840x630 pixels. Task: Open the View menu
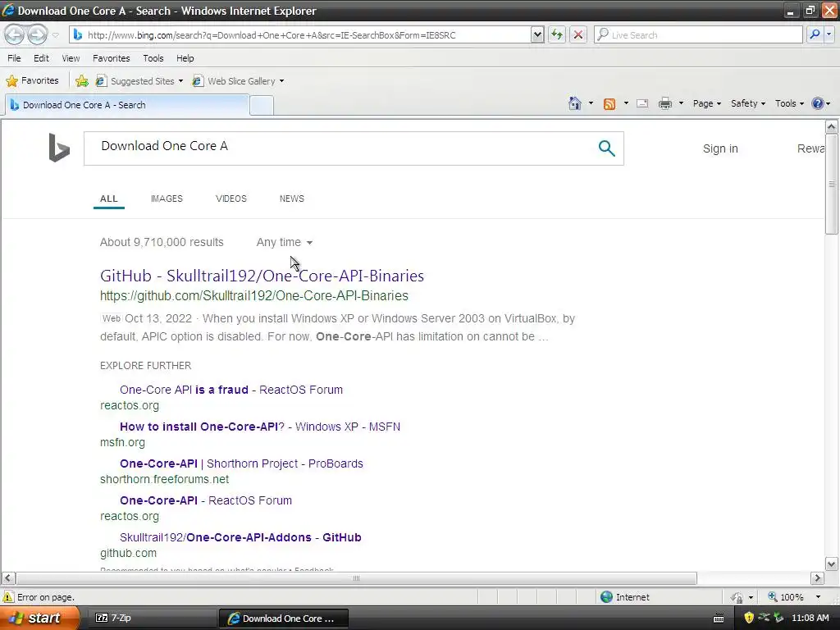click(71, 58)
